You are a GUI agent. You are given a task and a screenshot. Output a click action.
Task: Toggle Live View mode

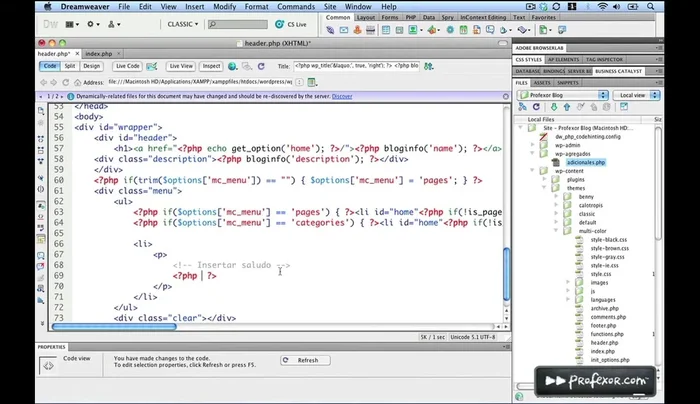coord(181,66)
